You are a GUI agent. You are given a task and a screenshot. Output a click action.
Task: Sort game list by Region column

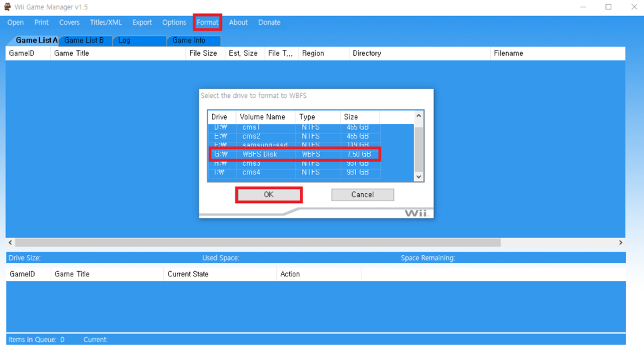point(323,53)
